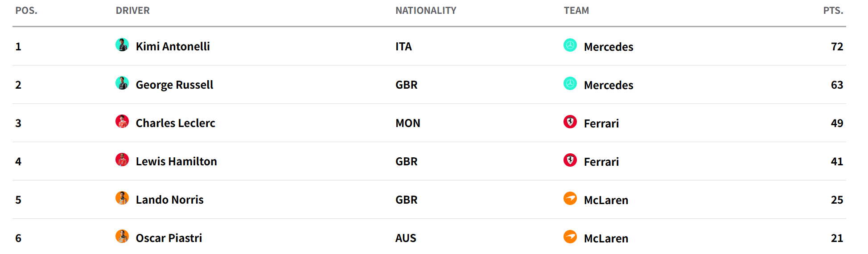Click the Mercedes logo in Russell's row
The width and height of the screenshot is (868, 254).
570,84
